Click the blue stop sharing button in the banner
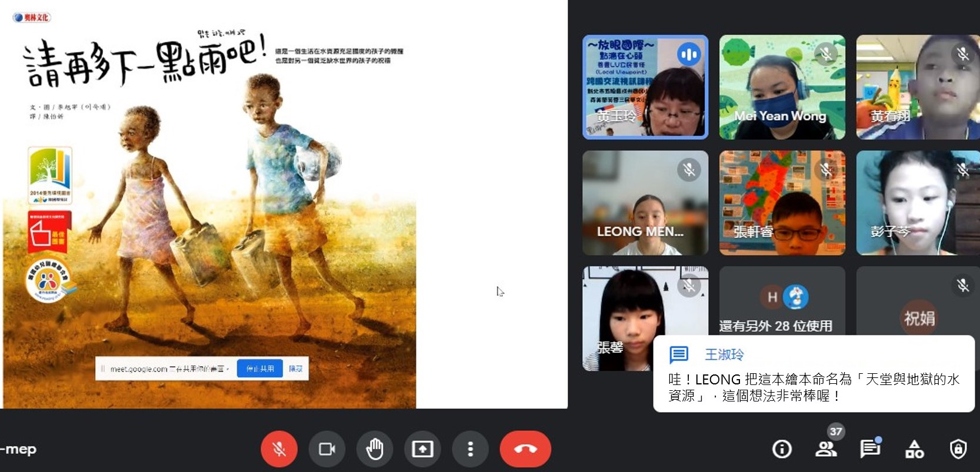 coord(260,369)
